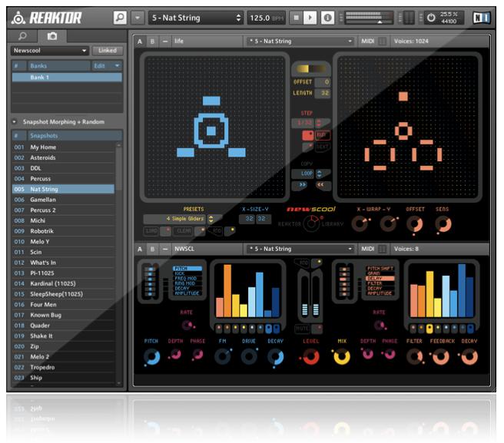Open the Banks Edit dropdown

pyautogui.click(x=106, y=66)
